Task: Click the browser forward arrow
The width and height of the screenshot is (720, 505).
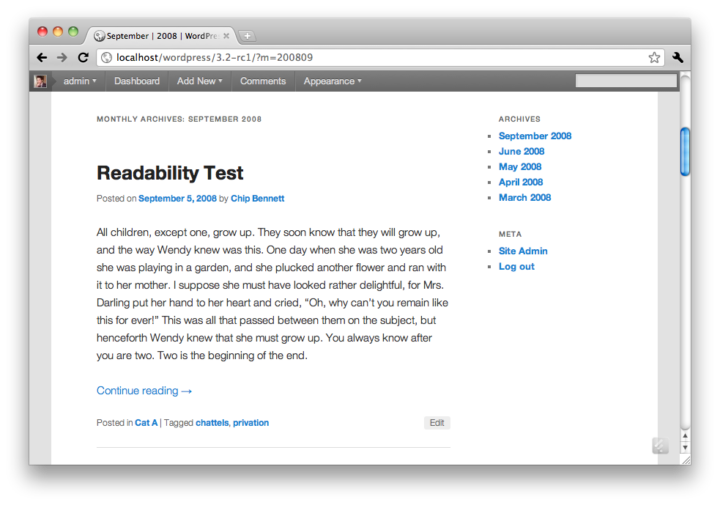Action: pyautogui.click(x=62, y=57)
